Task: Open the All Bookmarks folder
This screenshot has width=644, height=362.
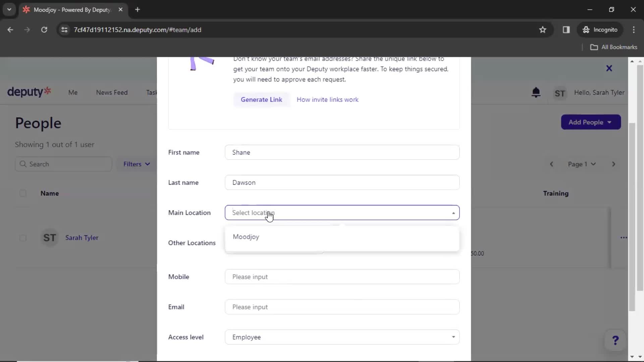Action: (x=613, y=47)
